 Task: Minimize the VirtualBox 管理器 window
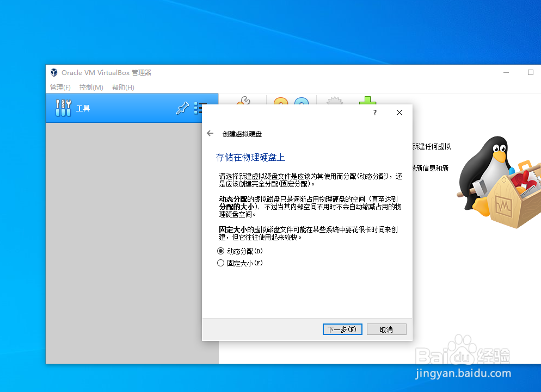(x=506, y=72)
